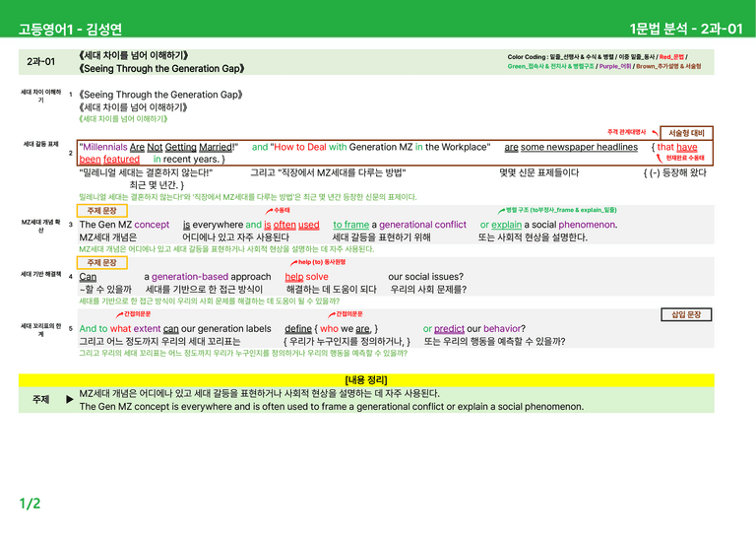756x535 pixels.
Task: Click the first 간접의문문 red arrow
Action: (x=119, y=315)
